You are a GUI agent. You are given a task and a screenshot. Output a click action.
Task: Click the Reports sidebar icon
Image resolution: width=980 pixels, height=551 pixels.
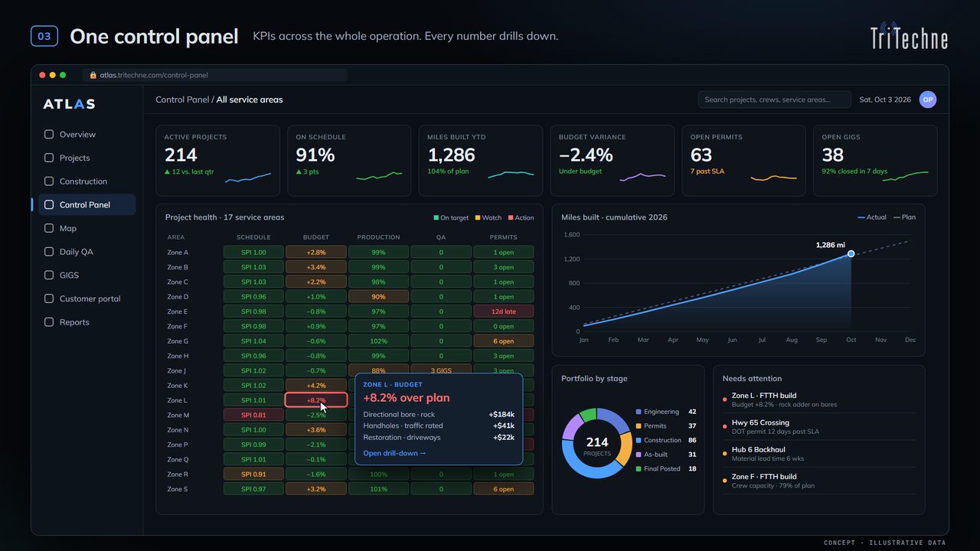(49, 322)
